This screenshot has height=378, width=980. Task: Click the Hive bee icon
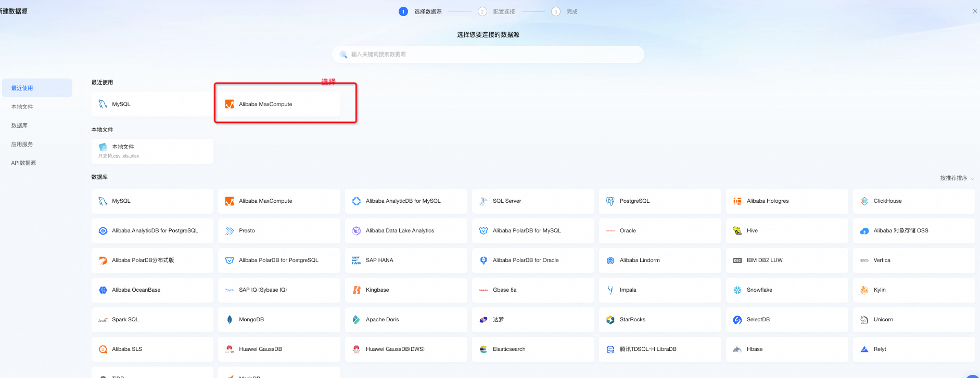pos(737,231)
